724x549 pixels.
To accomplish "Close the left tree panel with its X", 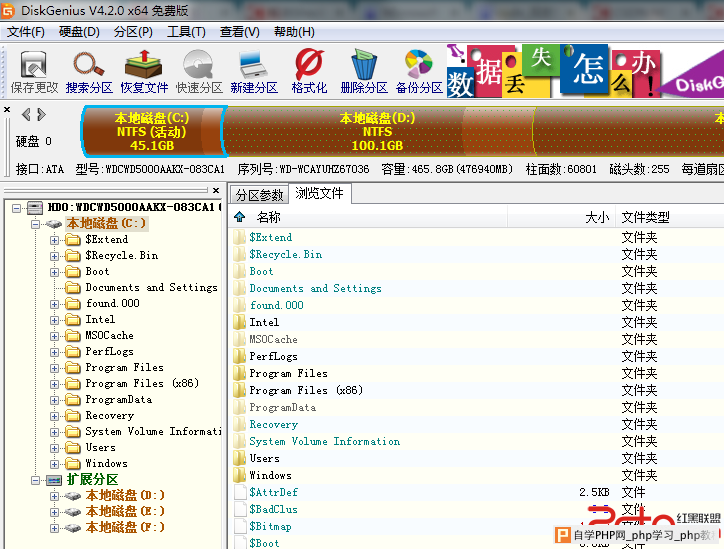I will (216, 190).
